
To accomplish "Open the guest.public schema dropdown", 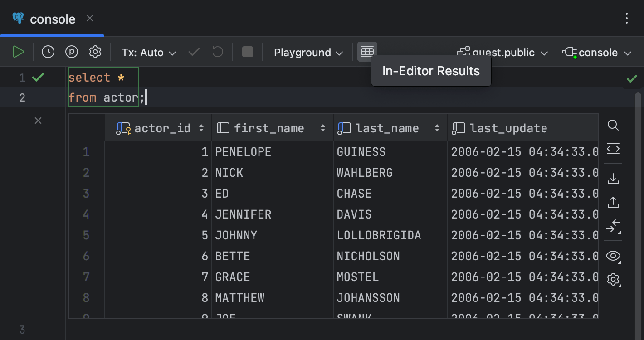I will pos(503,52).
